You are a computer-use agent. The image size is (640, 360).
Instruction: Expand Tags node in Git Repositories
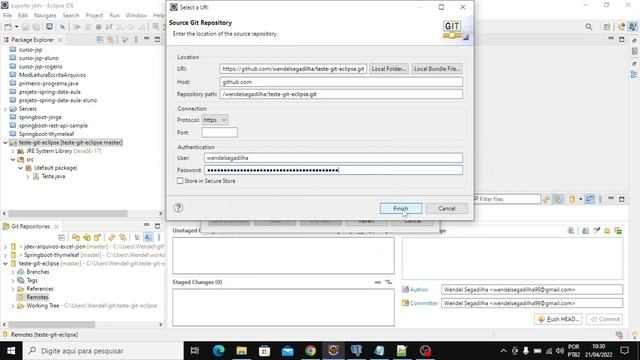[13, 280]
